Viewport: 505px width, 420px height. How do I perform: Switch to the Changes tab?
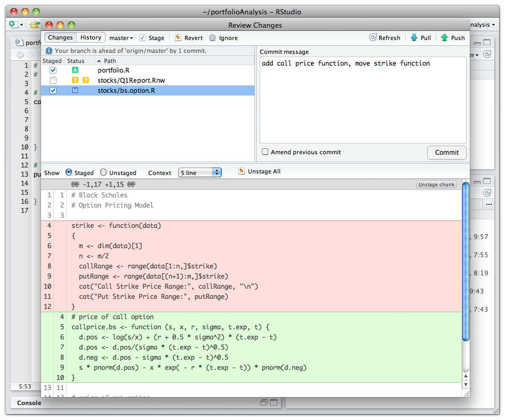(60, 37)
